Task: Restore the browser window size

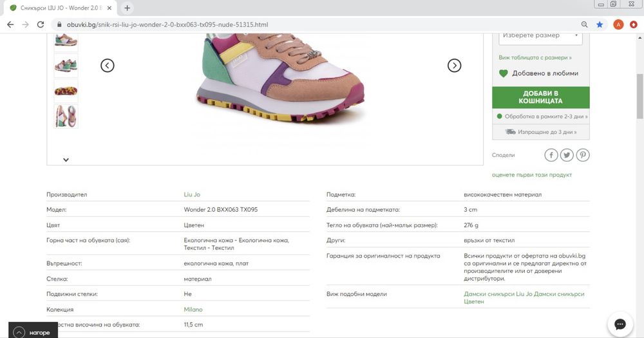Action: 613,4
